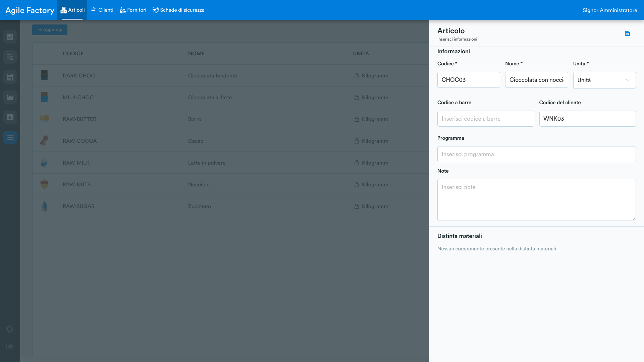Screen dimensions: 644x362
Task: Click the lock icon in RAW-COCOA row
Action: 357,141
